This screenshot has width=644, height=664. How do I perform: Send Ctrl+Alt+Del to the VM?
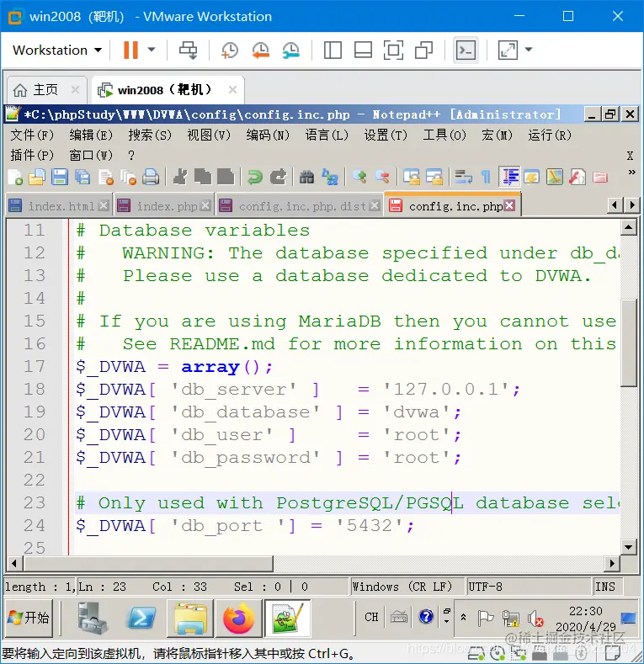coord(188,50)
